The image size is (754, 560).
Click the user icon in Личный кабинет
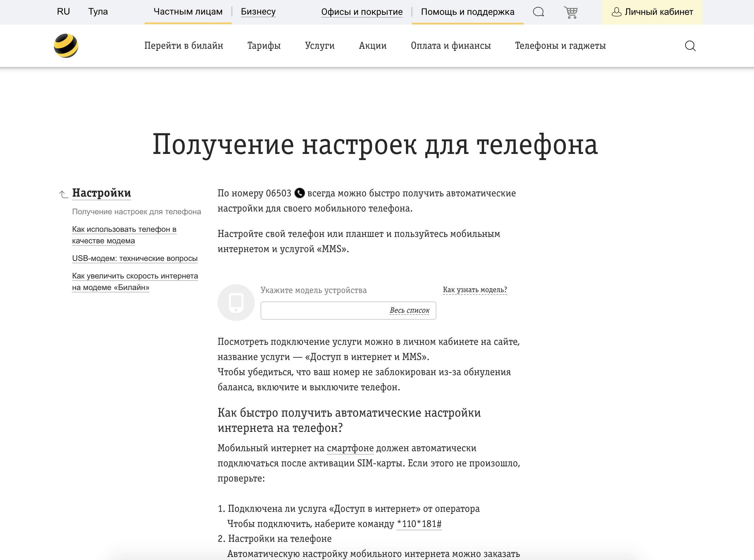(616, 12)
